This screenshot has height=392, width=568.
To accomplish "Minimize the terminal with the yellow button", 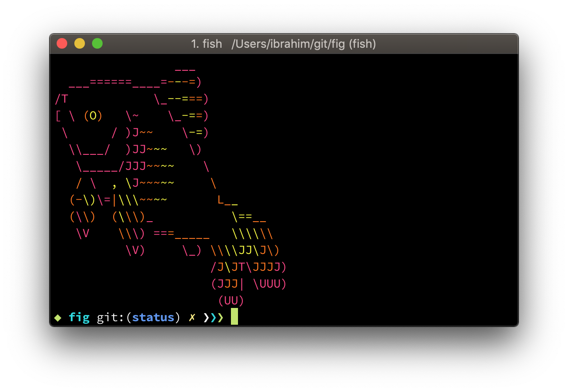I will (x=80, y=44).
